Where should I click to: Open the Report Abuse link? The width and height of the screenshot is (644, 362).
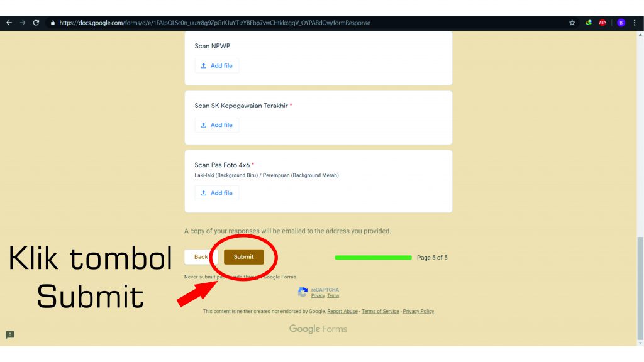click(342, 311)
